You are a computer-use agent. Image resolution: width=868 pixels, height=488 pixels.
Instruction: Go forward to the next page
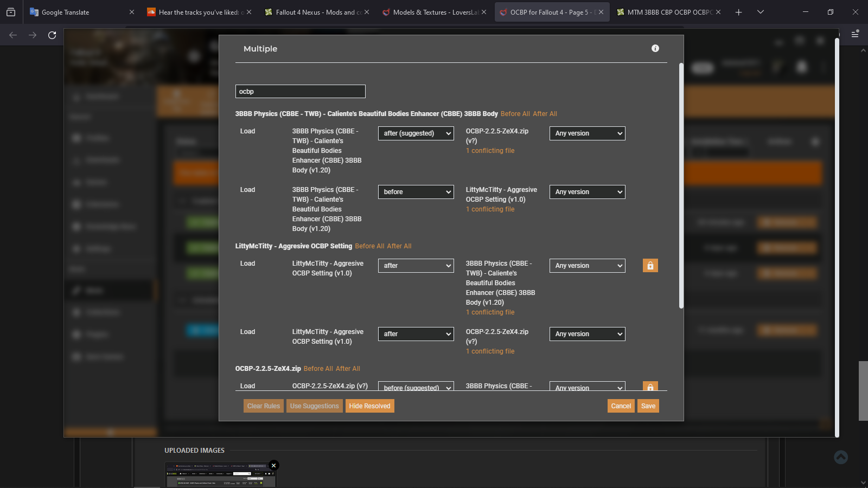pyautogui.click(x=33, y=35)
